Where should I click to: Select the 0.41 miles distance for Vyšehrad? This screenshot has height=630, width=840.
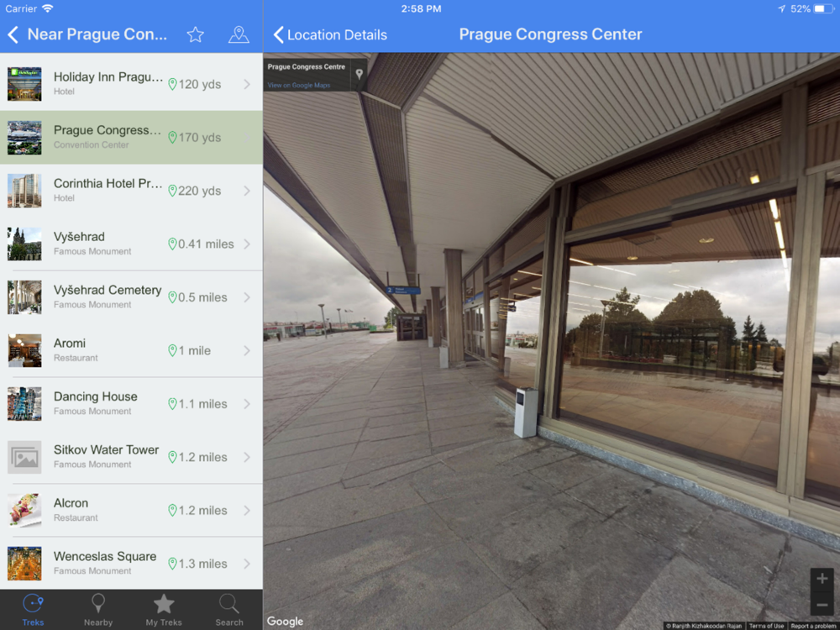pos(201,244)
